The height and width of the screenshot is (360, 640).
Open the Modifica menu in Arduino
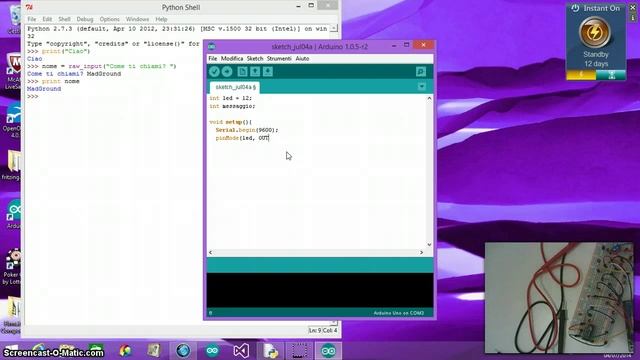[232, 58]
